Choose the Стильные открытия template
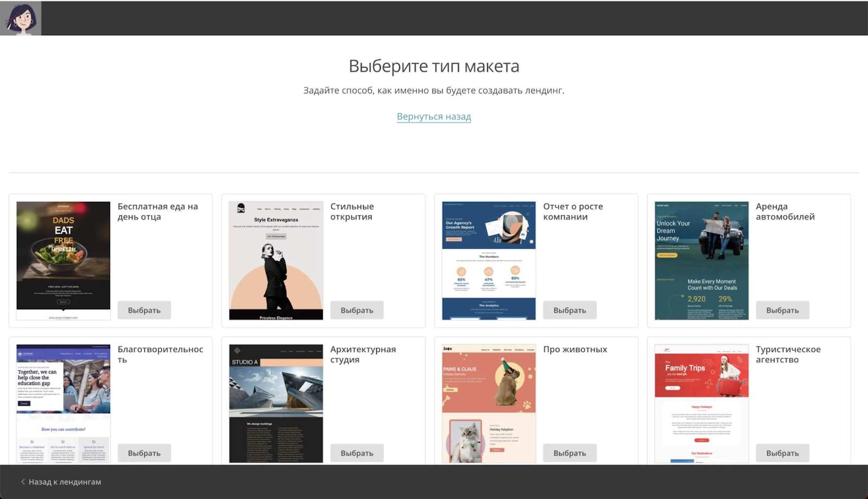This screenshot has width=868, height=499. pyautogui.click(x=357, y=310)
